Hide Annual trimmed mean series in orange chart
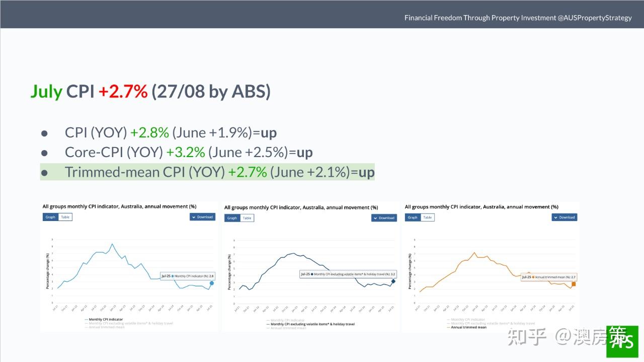The width and height of the screenshot is (644, 362). click(x=468, y=327)
